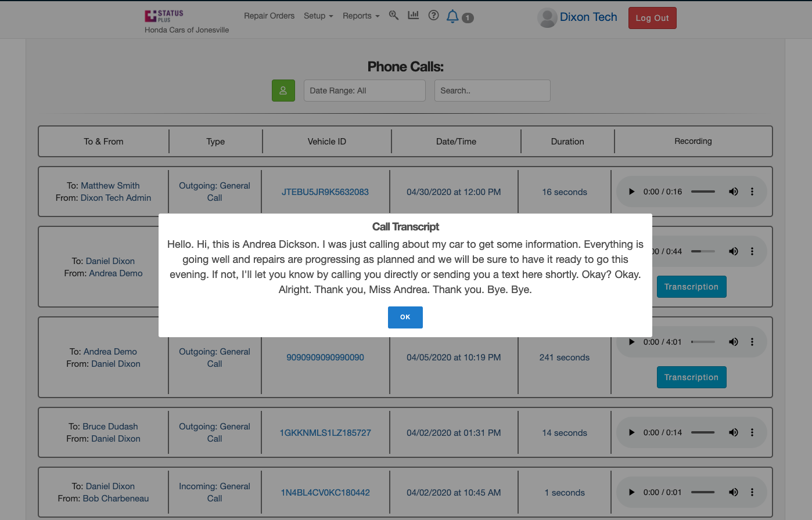Click the Log Out button

(652, 18)
